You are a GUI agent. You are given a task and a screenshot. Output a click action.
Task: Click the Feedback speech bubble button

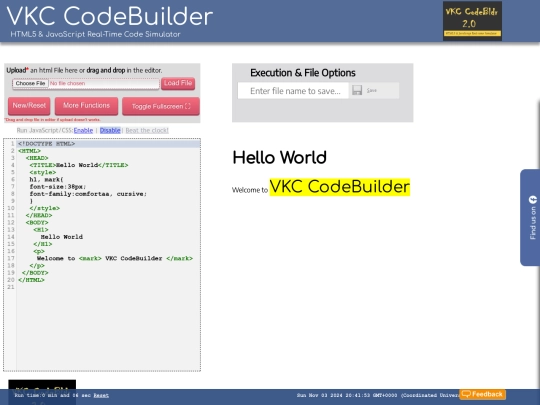(482, 394)
